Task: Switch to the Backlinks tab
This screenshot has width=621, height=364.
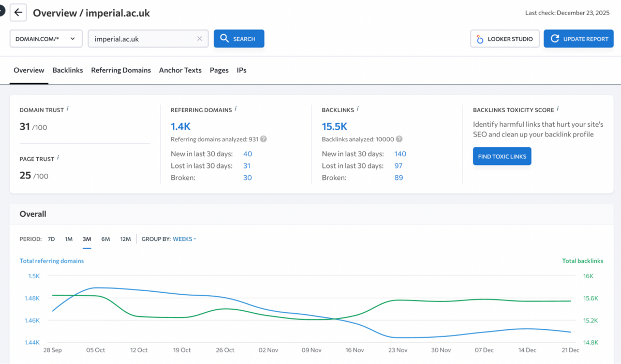Action: tap(68, 70)
